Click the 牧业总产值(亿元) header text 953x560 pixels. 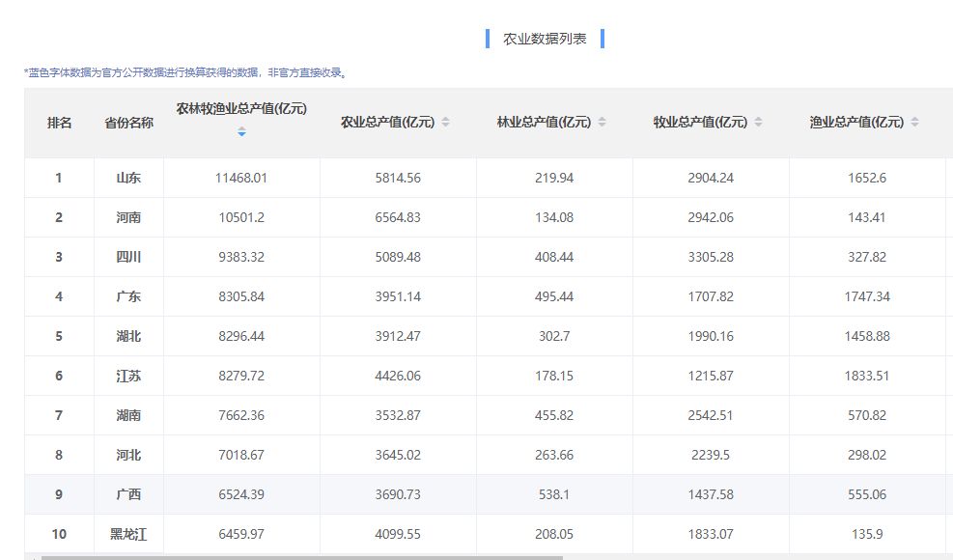tap(700, 122)
